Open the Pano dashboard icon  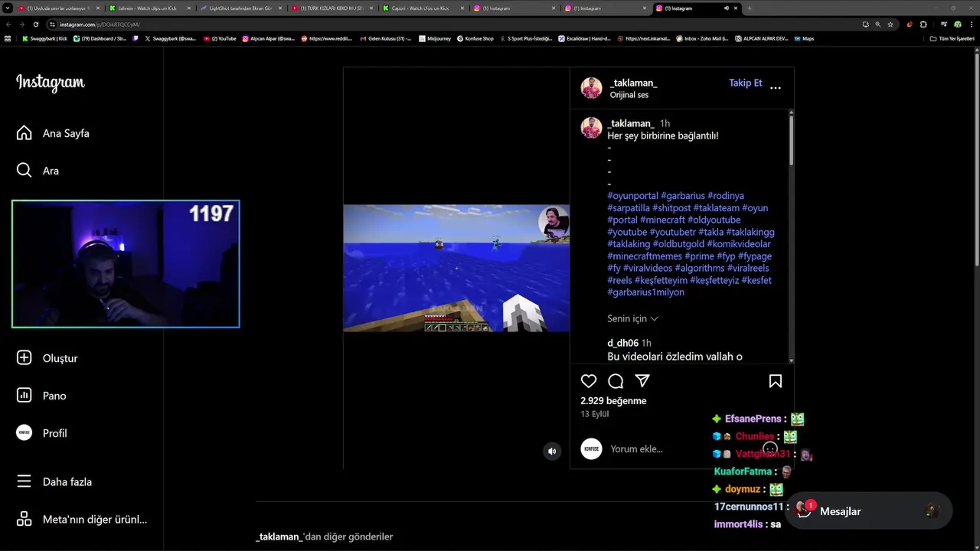24,396
